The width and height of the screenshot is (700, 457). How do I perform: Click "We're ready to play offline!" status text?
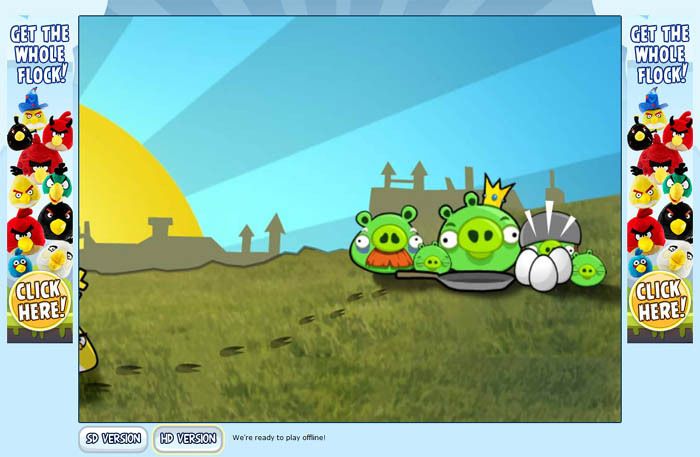[279, 438]
